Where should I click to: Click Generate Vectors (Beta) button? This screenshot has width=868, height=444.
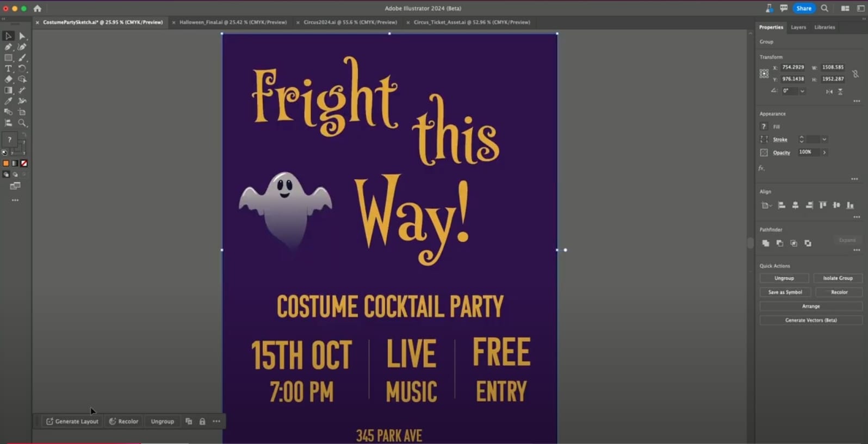click(811, 321)
